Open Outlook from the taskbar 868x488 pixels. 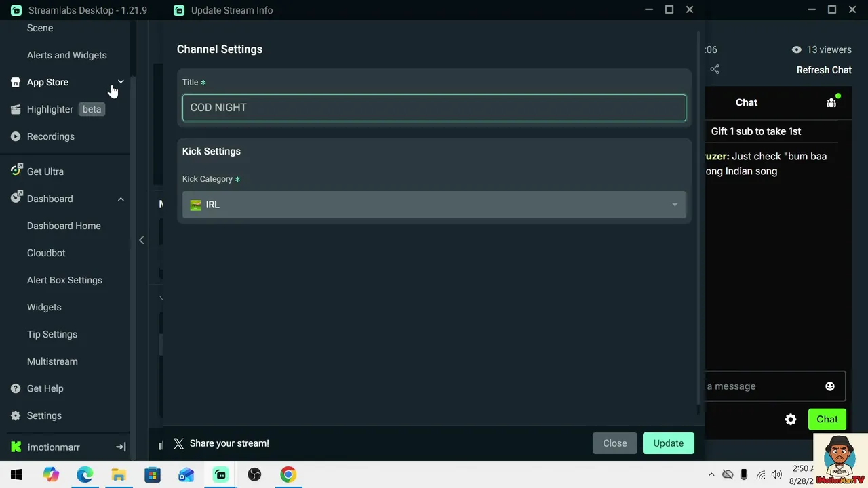[x=186, y=474]
